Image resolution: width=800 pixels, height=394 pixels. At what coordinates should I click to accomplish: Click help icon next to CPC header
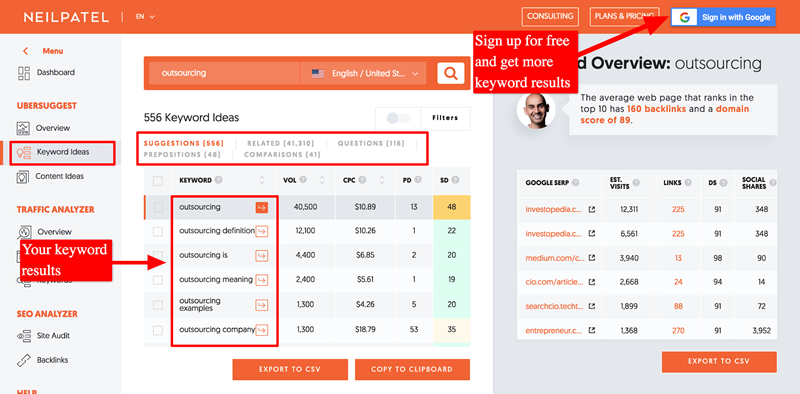[362, 180]
